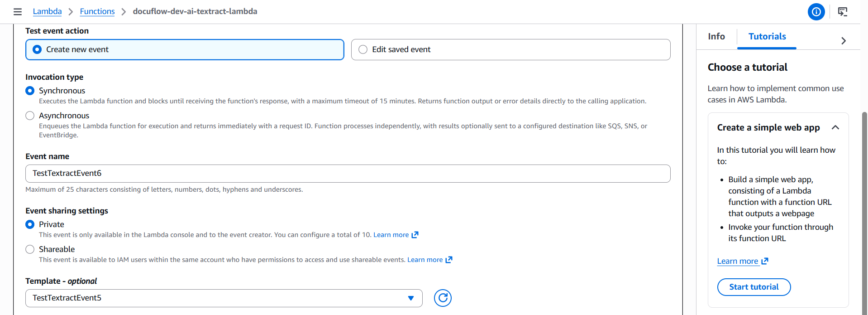Click the right chevron in help panel tabs

click(x=844, y=41)
